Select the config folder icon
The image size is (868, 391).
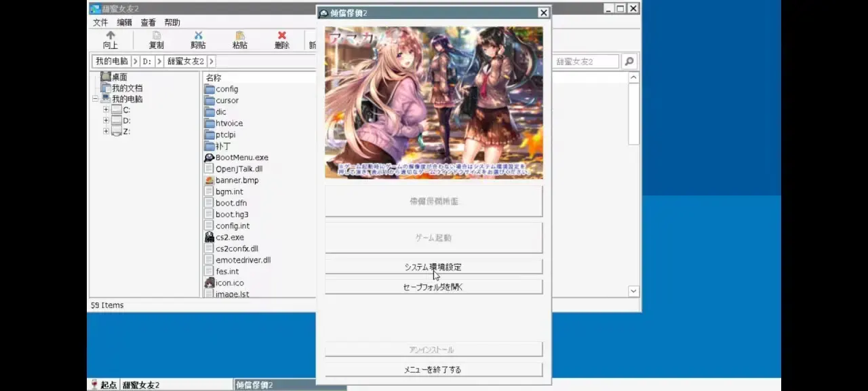[x=210, y=89]
